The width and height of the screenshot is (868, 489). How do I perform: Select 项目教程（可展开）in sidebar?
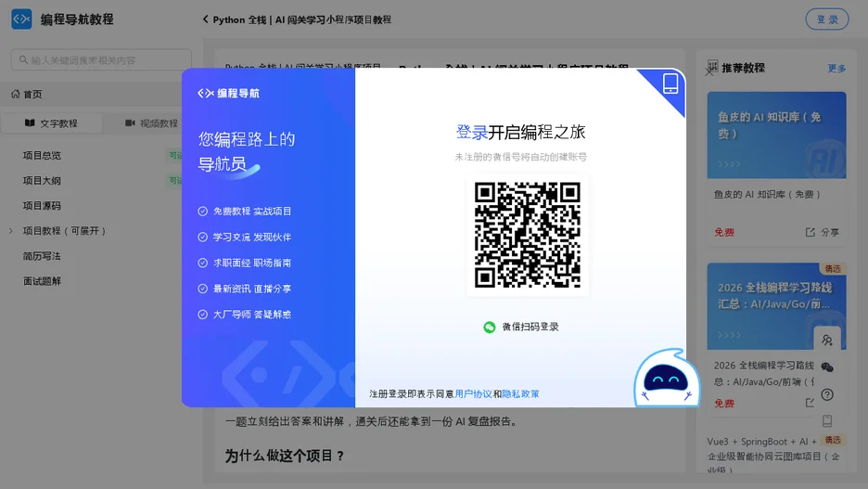click(64, 231)
